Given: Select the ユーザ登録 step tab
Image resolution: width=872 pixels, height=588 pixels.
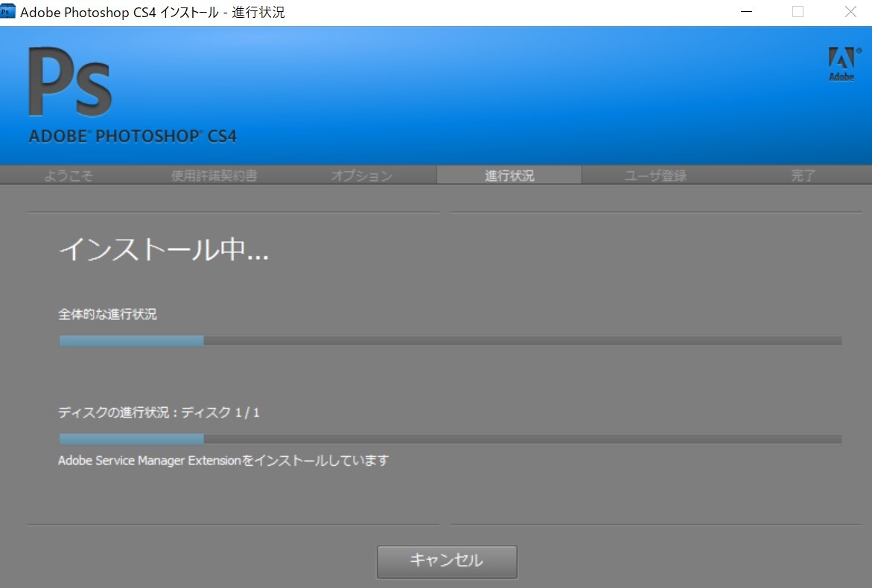Looking at the screenshot, I should (655, 176).
